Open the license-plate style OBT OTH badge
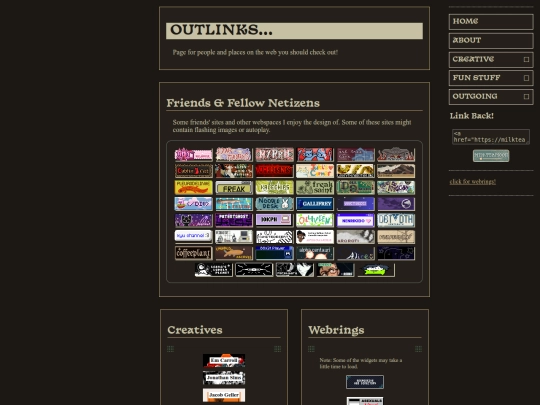The height and width of the screenshot is (405, 540). pyautogui.click(x=396, y=220)
